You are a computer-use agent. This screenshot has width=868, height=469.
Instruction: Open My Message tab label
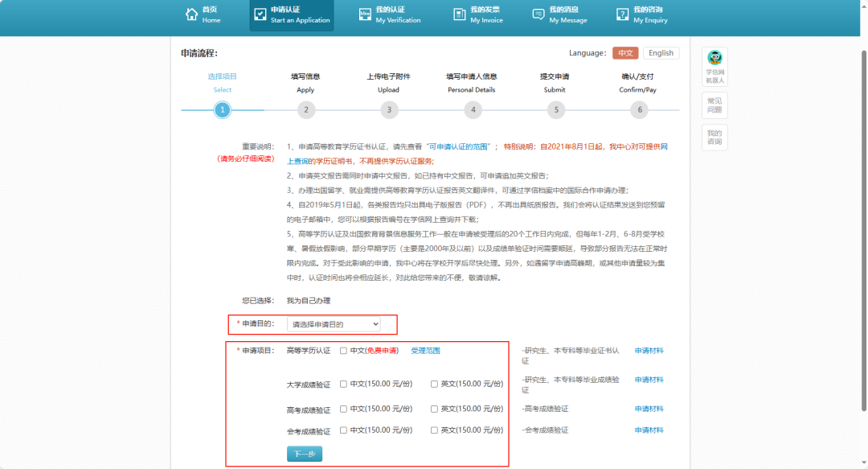click(568, 15)
